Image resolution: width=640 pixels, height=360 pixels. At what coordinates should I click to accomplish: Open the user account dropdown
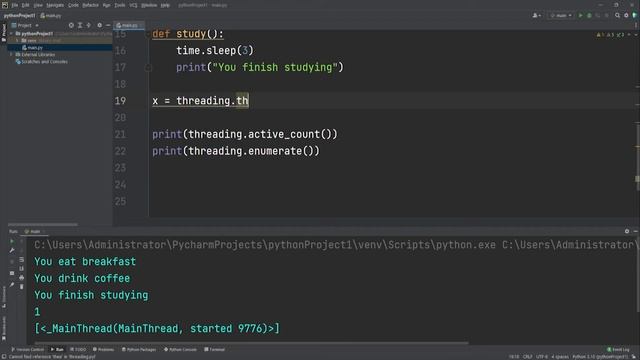click(537, 16)
